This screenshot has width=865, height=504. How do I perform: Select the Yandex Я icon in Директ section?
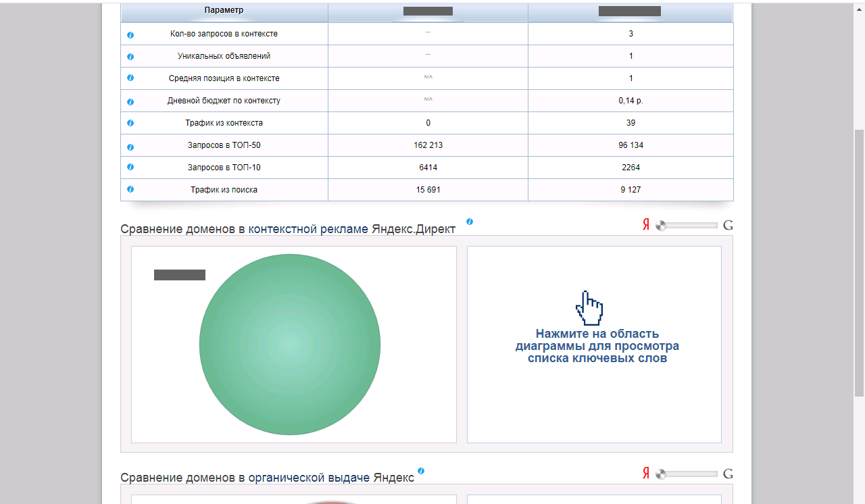click(x=646, y=226)
